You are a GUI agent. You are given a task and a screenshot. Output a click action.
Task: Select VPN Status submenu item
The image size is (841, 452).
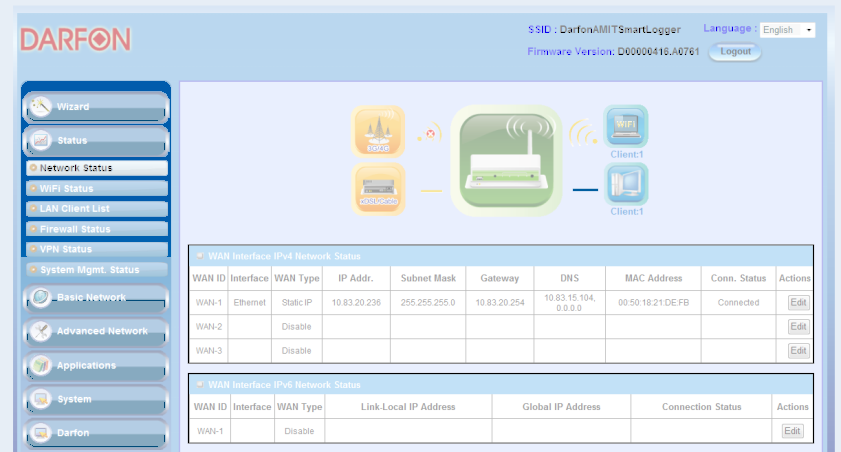[97, 249]
